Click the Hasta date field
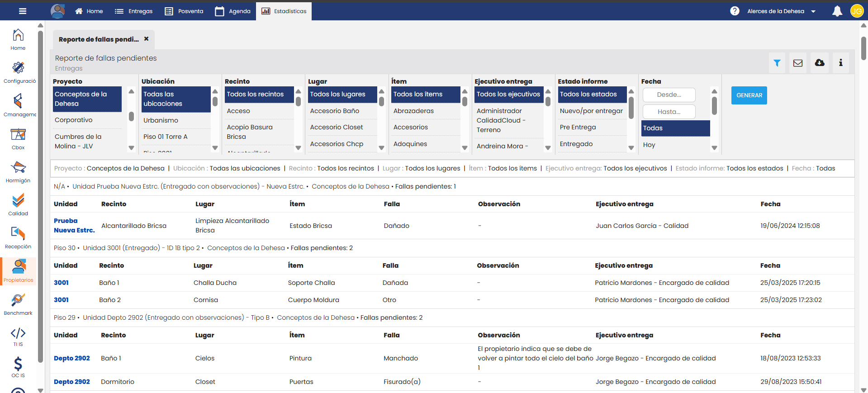Viewport: 868px width, 393px height. click(669, 112)
